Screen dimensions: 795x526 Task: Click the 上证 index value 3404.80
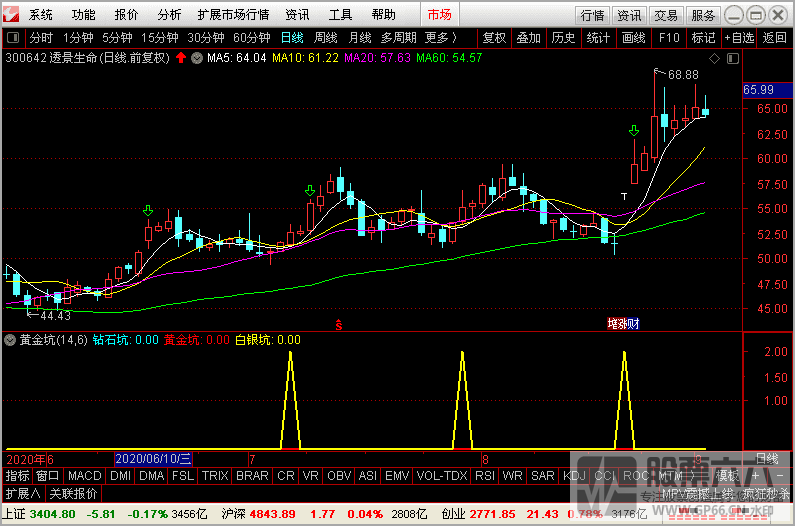tap(52, 514)
